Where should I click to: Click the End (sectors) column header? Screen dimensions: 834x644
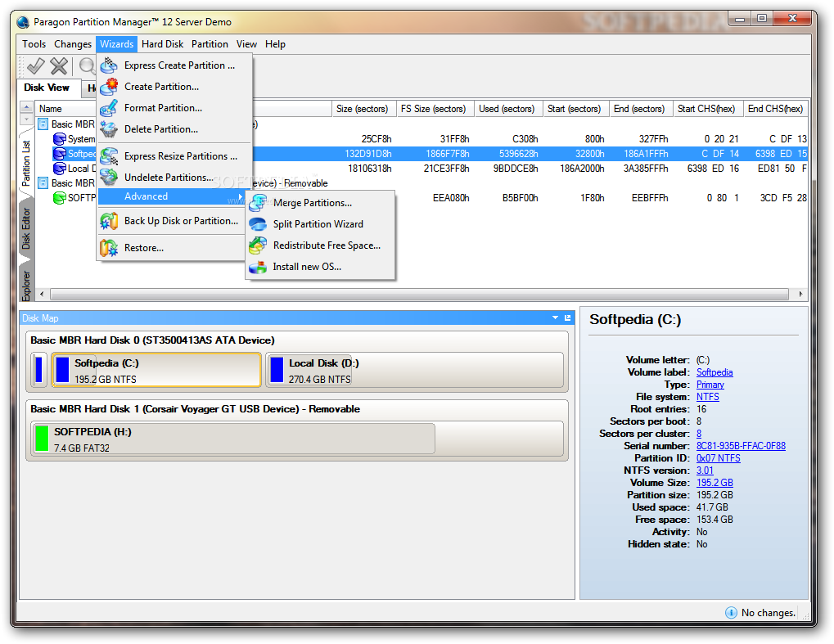pos(640,109)
